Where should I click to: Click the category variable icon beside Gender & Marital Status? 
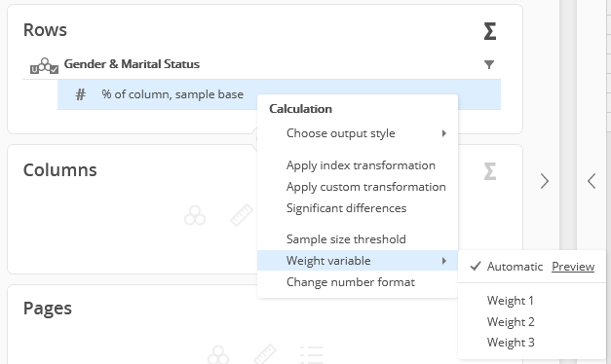(x=44, y=66)
